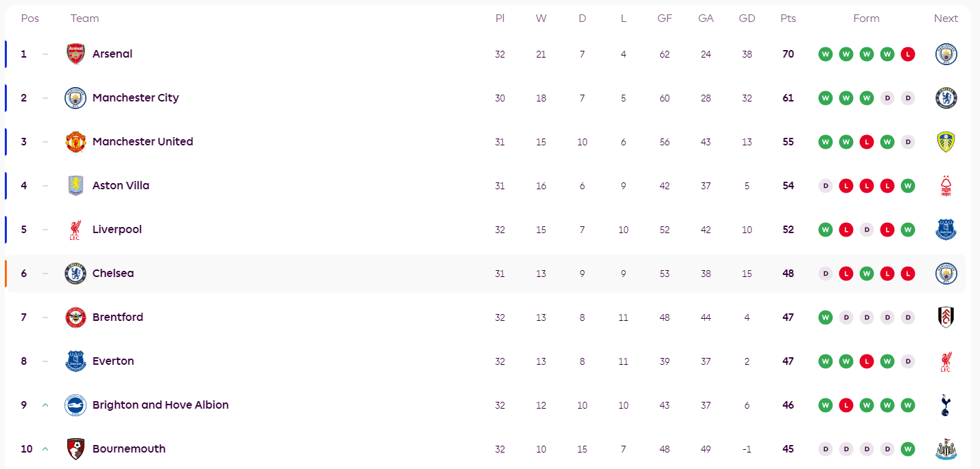Click the Aston Villa club crest
Screen dimensions: 980x469
pyautogui.click(x=75, y=186)
